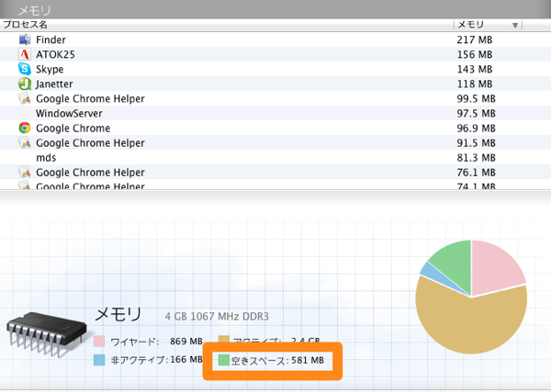Select Google Chrome Helper name beside 76.1 MB

coord(90,173)
